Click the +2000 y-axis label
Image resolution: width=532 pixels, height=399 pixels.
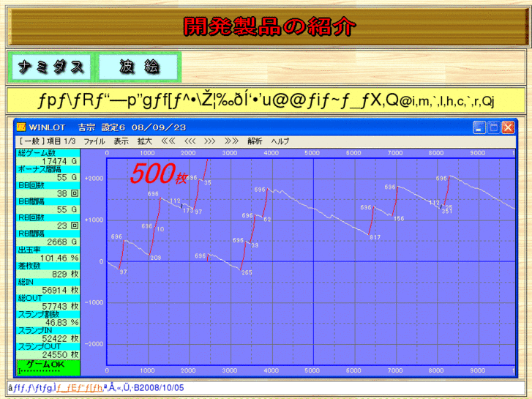(94, 179)
